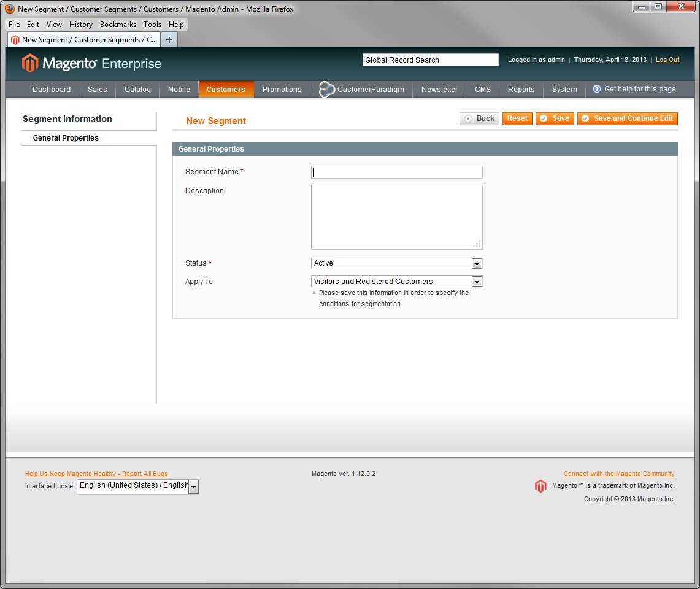Click the New Segment page title
Viewport: 700px width, 589px height.
coord(215,121)
